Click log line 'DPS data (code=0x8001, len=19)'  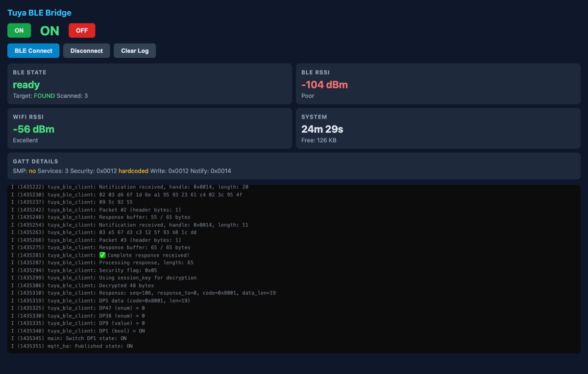[x=100, y=301]
